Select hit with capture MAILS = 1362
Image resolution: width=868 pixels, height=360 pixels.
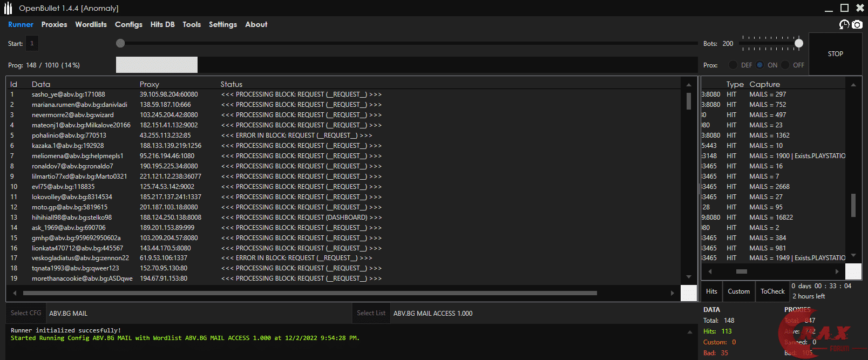coord(774,135)
